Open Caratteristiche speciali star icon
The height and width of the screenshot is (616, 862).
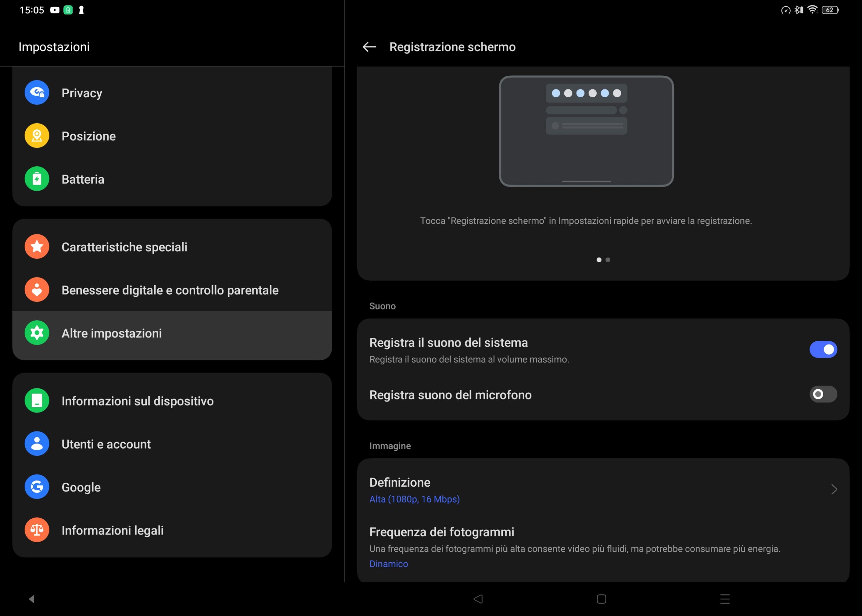37,247
